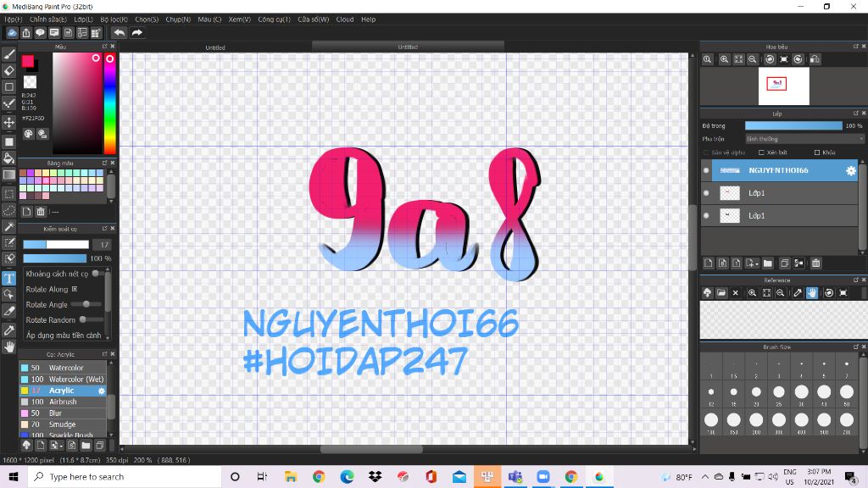Select the Eraser tool
Screen dimensions: 868x488
point(8,70)
